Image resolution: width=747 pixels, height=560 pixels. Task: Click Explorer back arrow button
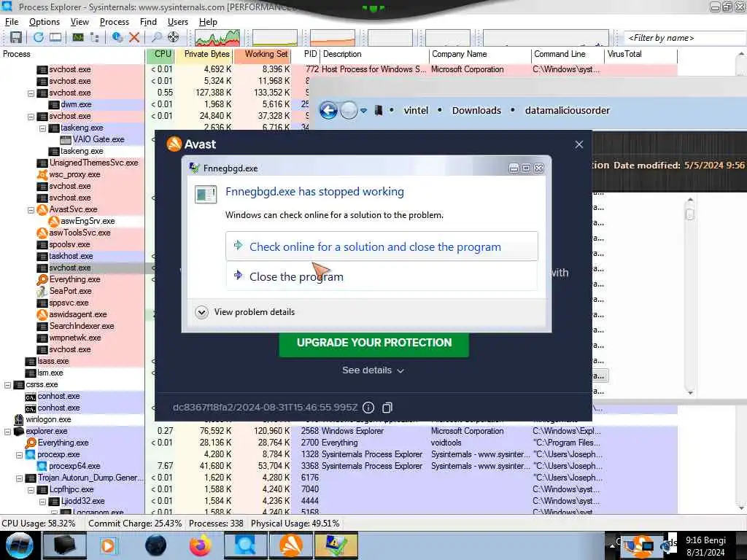328,111
